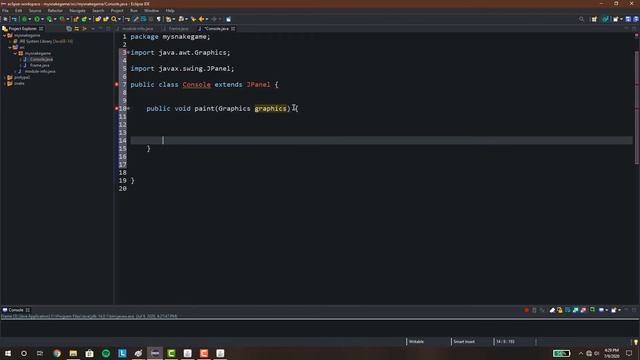The height and width of the screenshot is (360, 640).
Task: Click the Clear Console icon
Action: point(552,310)
